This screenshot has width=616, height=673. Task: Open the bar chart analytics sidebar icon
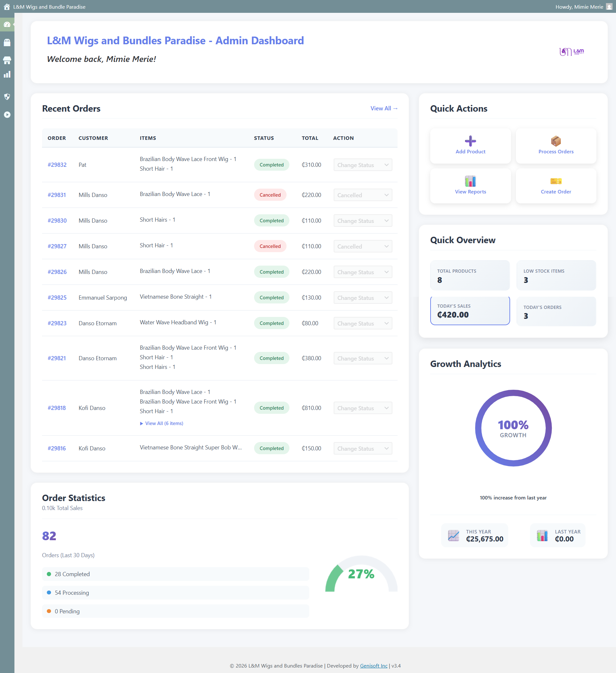(x=7, y=74)
